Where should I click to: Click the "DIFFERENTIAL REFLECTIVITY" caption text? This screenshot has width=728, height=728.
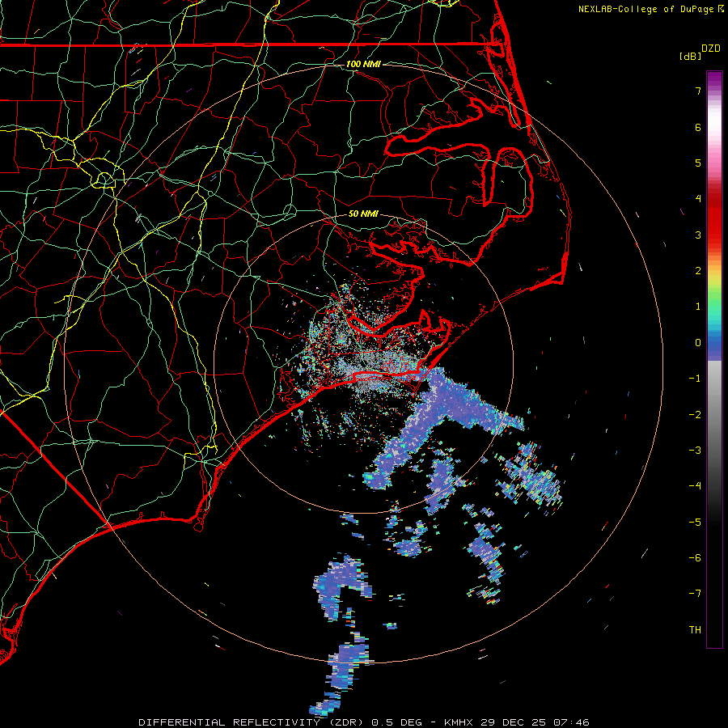click(x=230, y=722)
